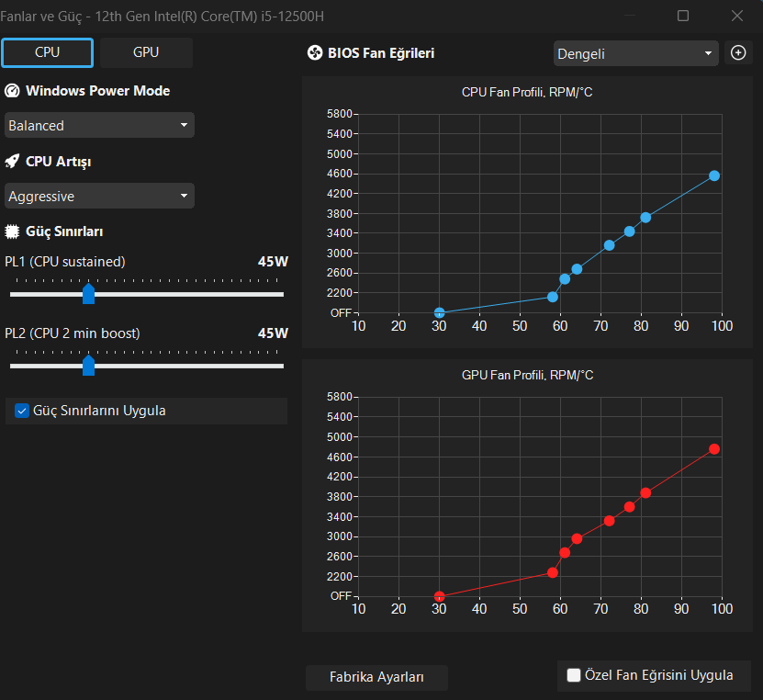Select the GPU fan curve point at 30°C
Image resolution: width=763 pixels, height=700 pixels.
440,596
